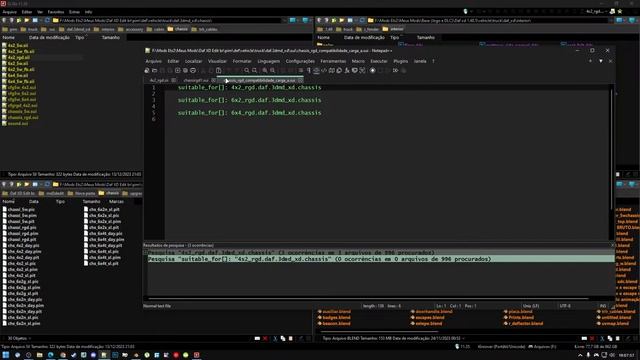This screenshot has height=360, width=640.
Task: Open the Extras menu in file manager
Action: (74, 12)
